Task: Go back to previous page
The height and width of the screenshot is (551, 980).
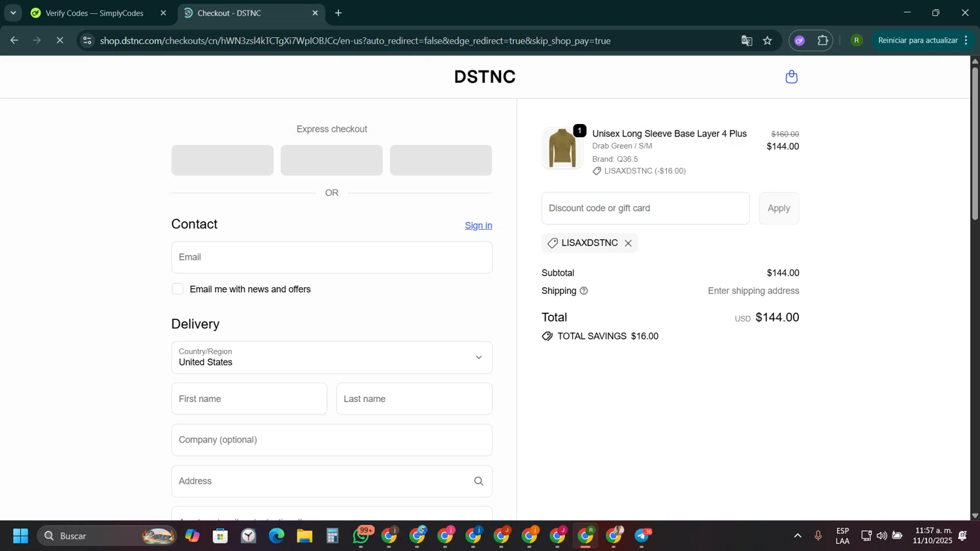Action: 14,40
